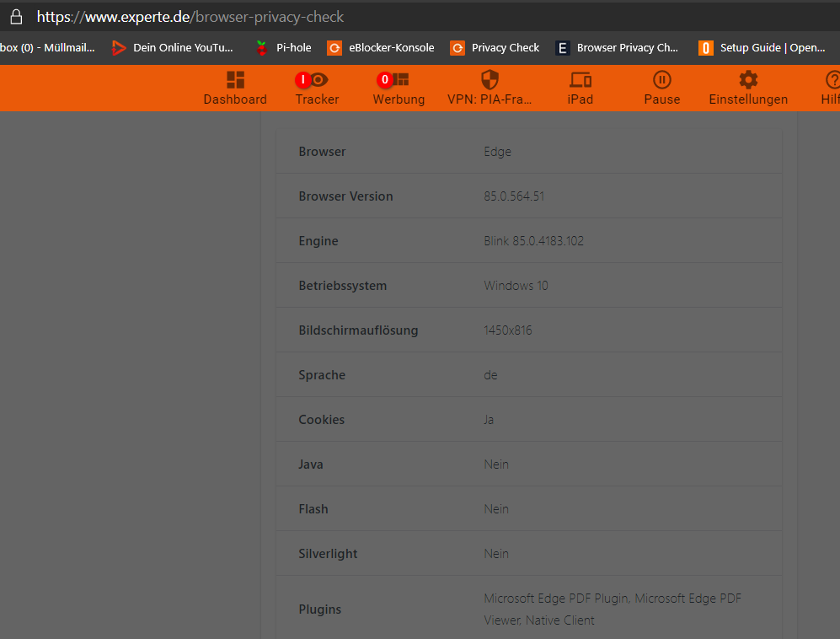Select the Plugins value text
This screenshot has width=840, height=639.
613,609
